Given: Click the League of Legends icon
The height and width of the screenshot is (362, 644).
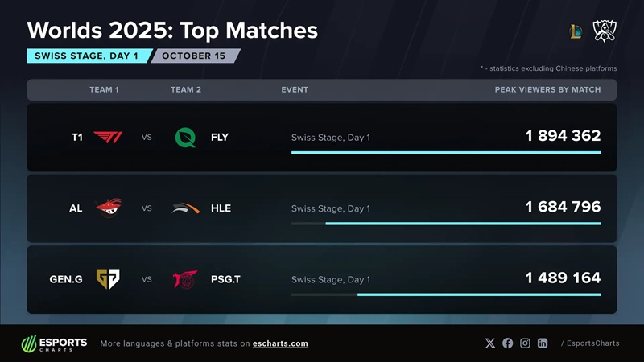Looking at the screenshot, I should (x=575, y=31).
